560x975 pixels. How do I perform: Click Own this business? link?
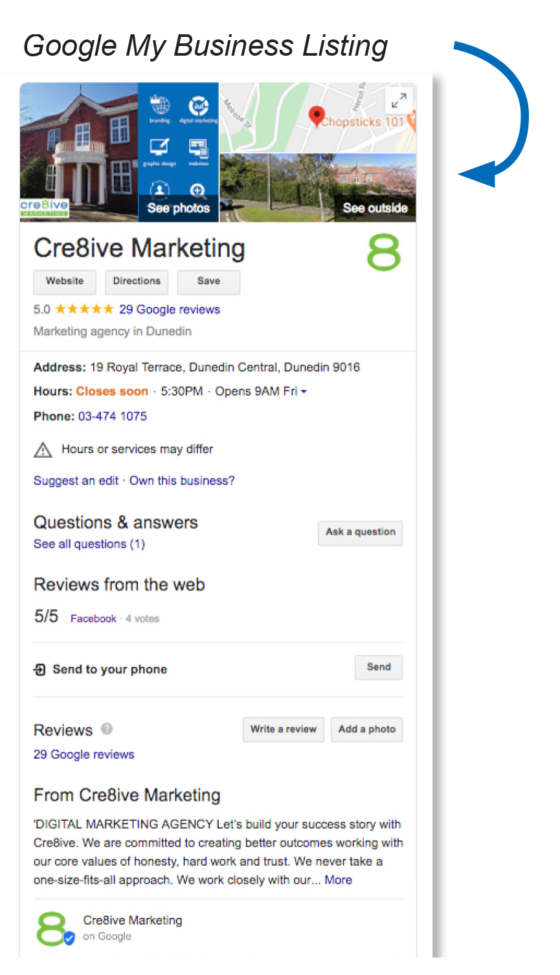[182, 481]
